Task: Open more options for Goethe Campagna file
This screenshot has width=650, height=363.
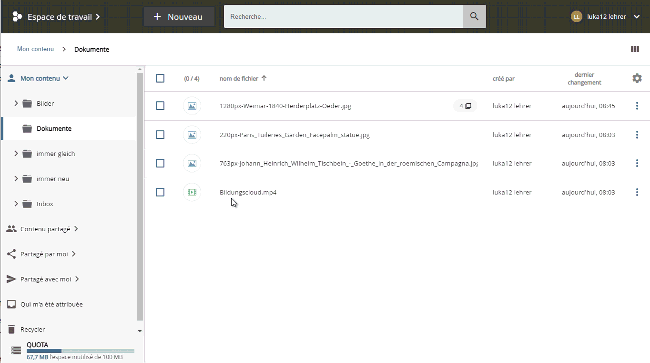Action: tap(637, 163)
